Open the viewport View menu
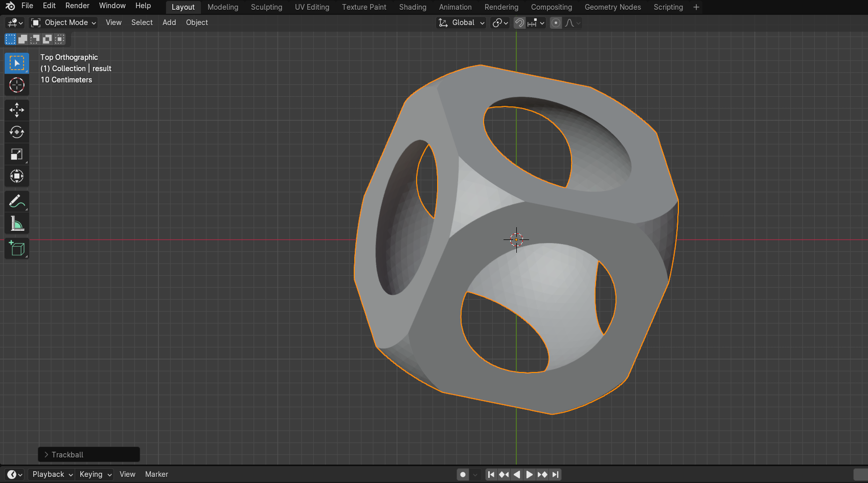This screenshot has width=868, height=483. coord(113,23)
